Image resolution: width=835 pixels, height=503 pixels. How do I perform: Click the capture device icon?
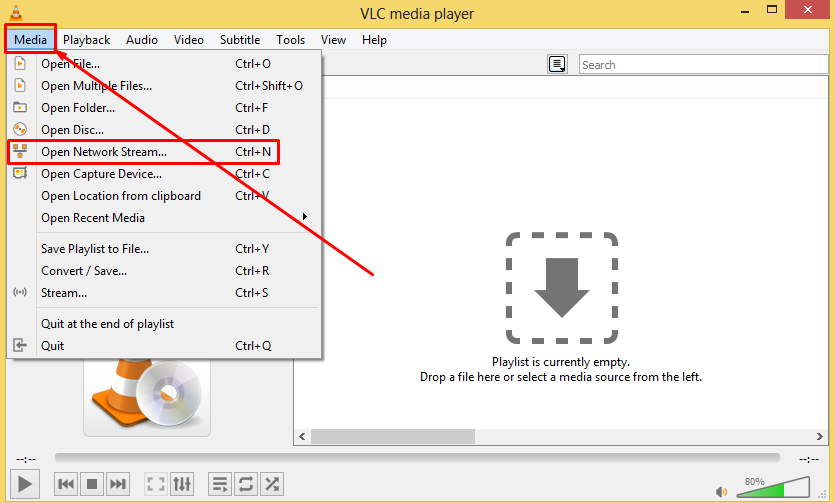click(x=20, y=173)
